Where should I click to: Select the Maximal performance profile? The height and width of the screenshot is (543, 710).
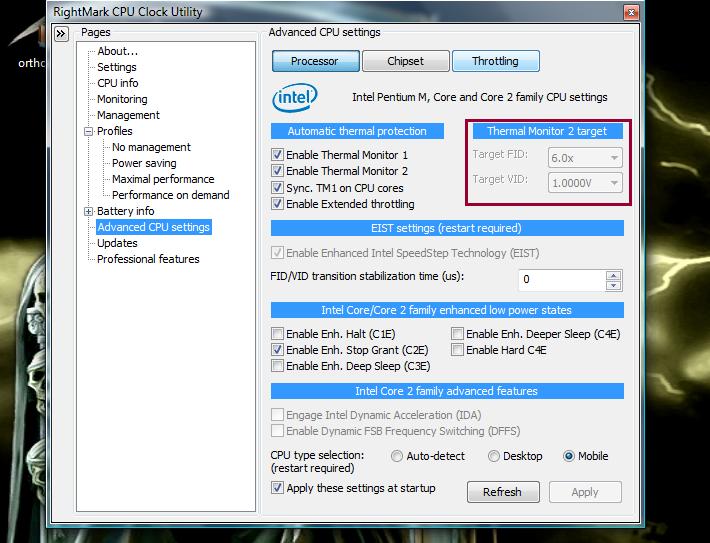pos(163,179)
